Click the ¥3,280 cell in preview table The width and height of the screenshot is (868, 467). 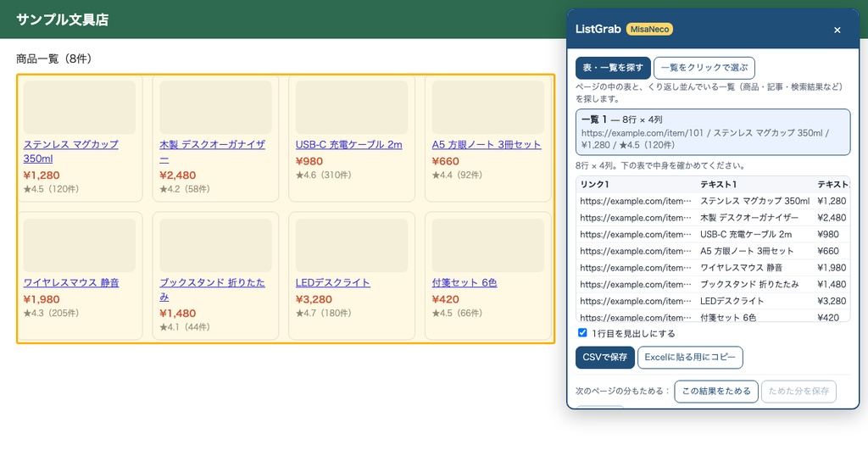(x=832, y=300)
